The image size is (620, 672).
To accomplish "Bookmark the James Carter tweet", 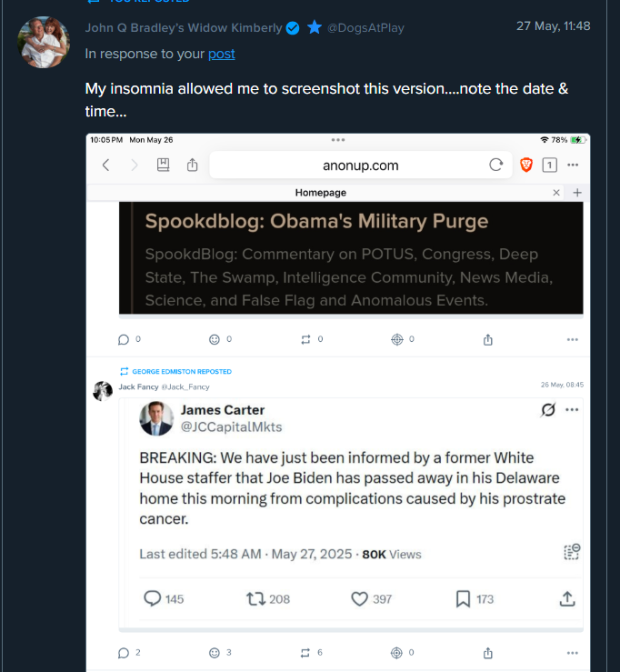I will point(463,598).
